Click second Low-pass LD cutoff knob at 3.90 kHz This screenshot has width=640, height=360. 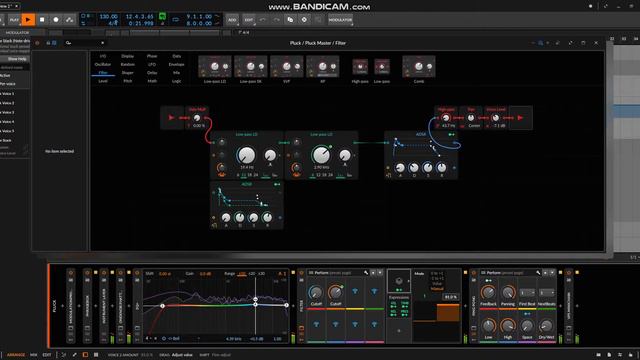coord(321,155)
